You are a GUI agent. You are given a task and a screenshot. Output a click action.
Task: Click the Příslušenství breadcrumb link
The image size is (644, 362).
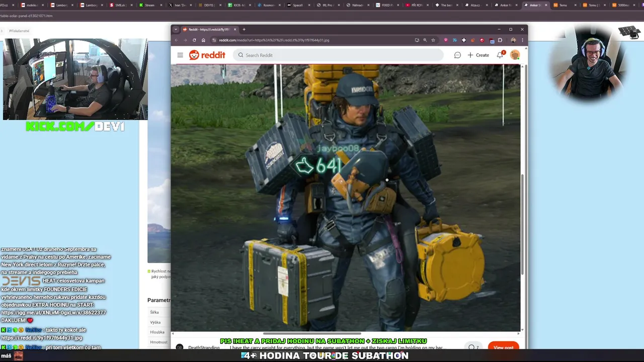pyautogui.click(x=19, y=31)
